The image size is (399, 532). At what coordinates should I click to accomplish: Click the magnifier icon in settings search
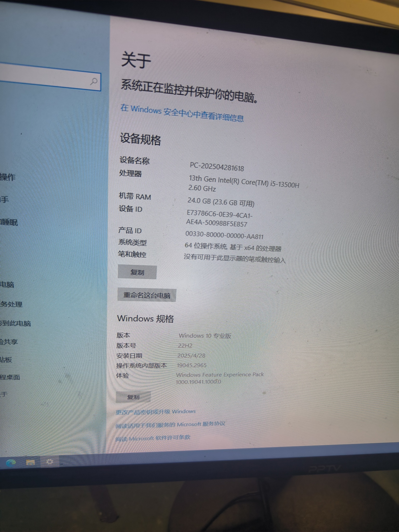(94, 82)
